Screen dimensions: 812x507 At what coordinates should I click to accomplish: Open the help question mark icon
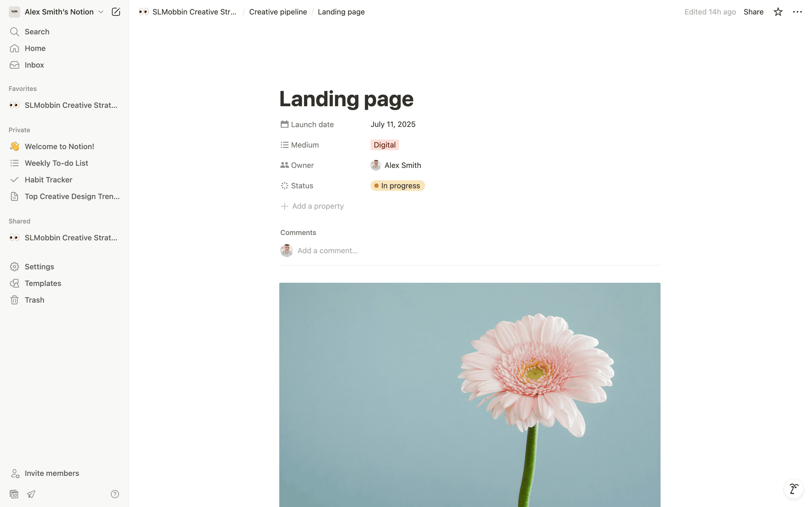115,494
